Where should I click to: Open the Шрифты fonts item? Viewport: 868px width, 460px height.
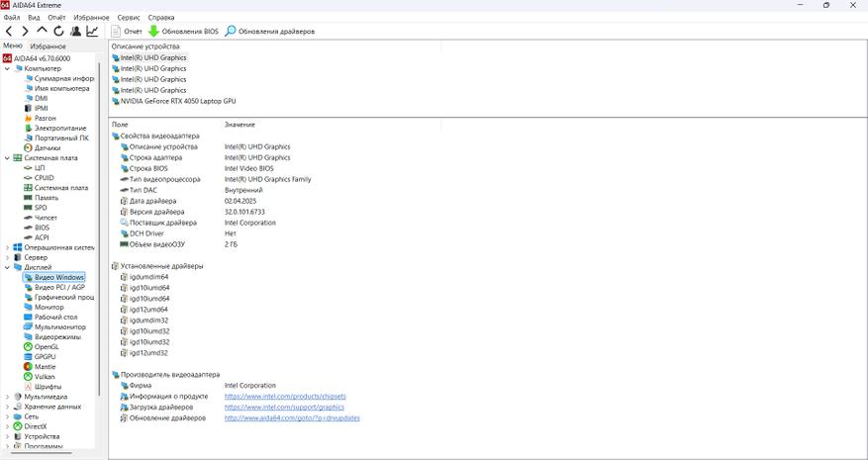point(43,387)
